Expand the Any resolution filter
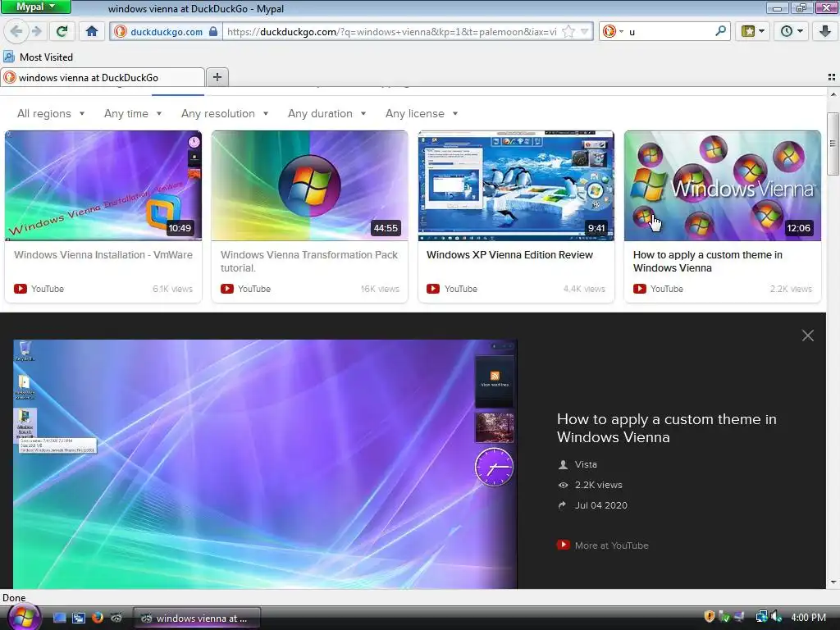This screenshot has width=840, height=630. tap(225, 113)
